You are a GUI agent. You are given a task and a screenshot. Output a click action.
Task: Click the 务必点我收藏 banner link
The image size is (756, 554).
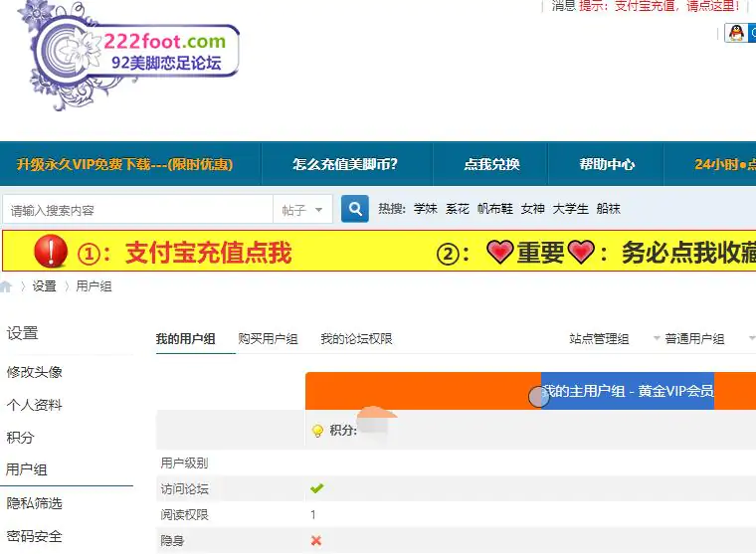[688, 253]
